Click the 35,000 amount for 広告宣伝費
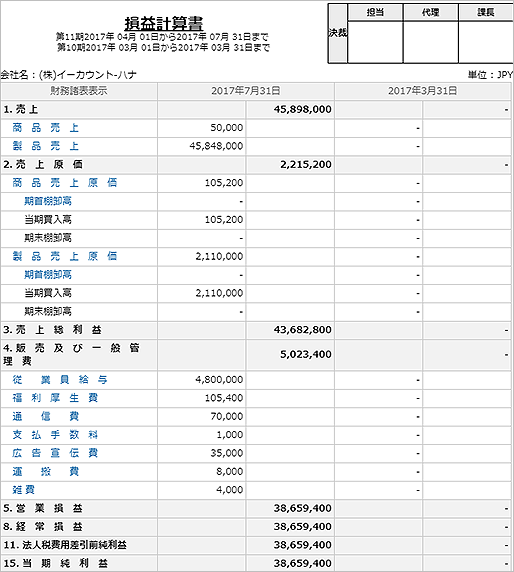Image resolution: width=514 pixels, height=572 pixels. [x=227, y=453]
